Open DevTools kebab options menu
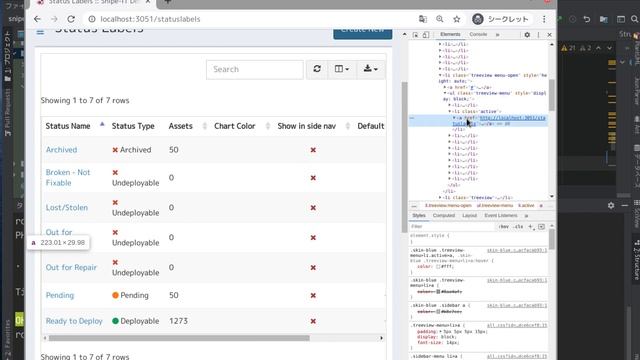 point(538,35)
